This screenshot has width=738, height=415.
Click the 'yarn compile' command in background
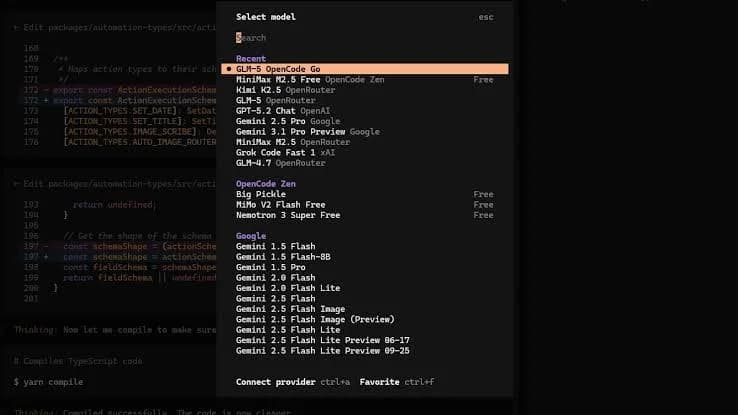click(53, 382)
